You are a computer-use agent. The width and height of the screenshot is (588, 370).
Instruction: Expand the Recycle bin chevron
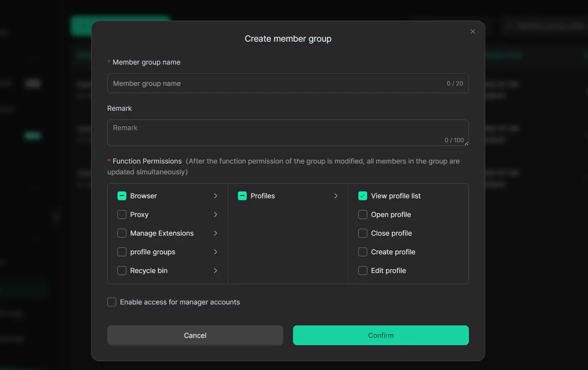(x=215, y=271)
